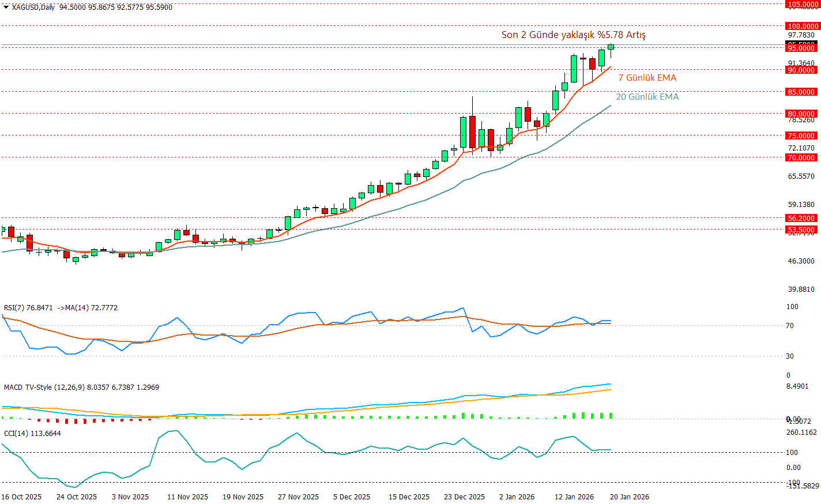Click the XAGUSD,Daily symbol title
This screenshot has width=821, height=504.
coord(33,7)
